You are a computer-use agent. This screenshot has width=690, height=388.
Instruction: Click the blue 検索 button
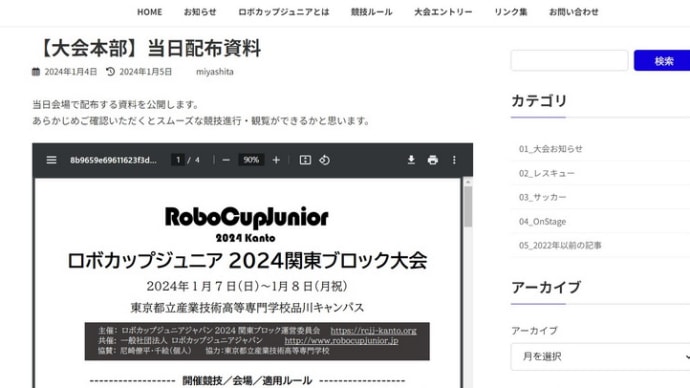tap(662, 60)
